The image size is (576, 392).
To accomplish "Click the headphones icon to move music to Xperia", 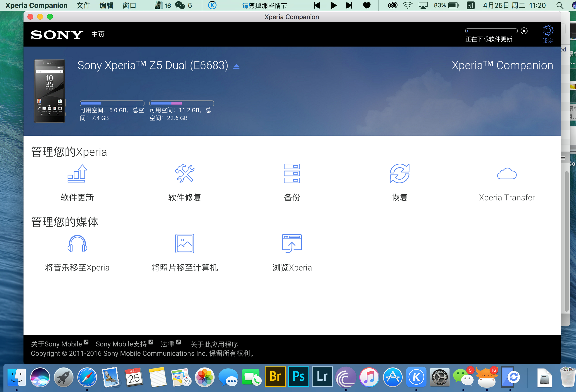I will (77, 244).
